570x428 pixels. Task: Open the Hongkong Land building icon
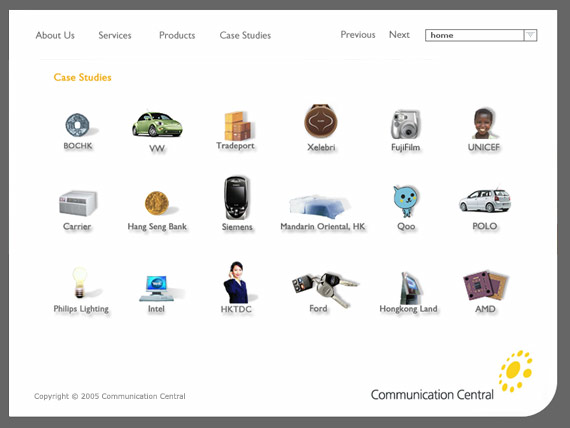[411, 288]
